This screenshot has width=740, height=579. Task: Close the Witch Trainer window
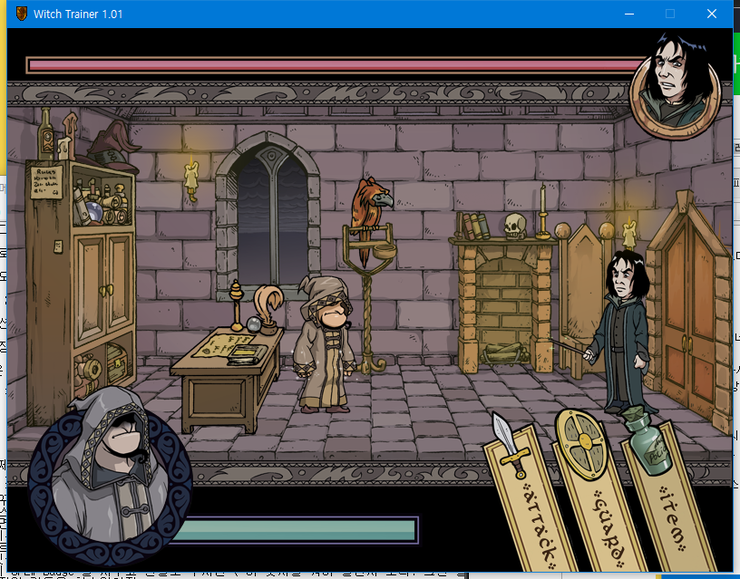(x=712, y=14)
